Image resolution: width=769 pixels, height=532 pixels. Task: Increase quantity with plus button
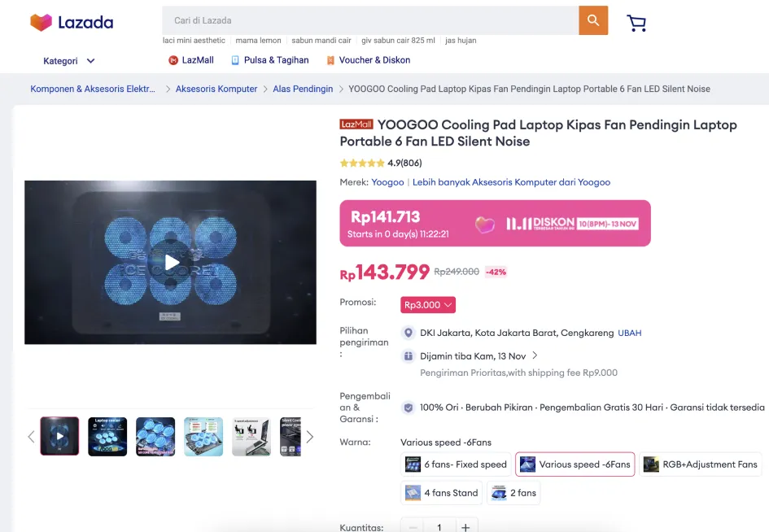click(465, 526)
